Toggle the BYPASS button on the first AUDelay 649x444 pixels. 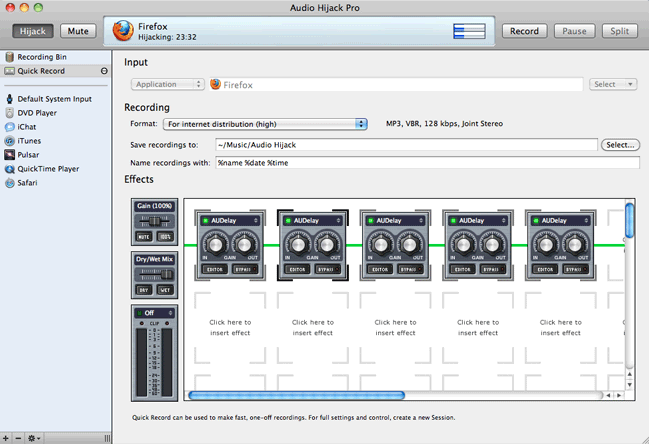[x=244, y=269]
